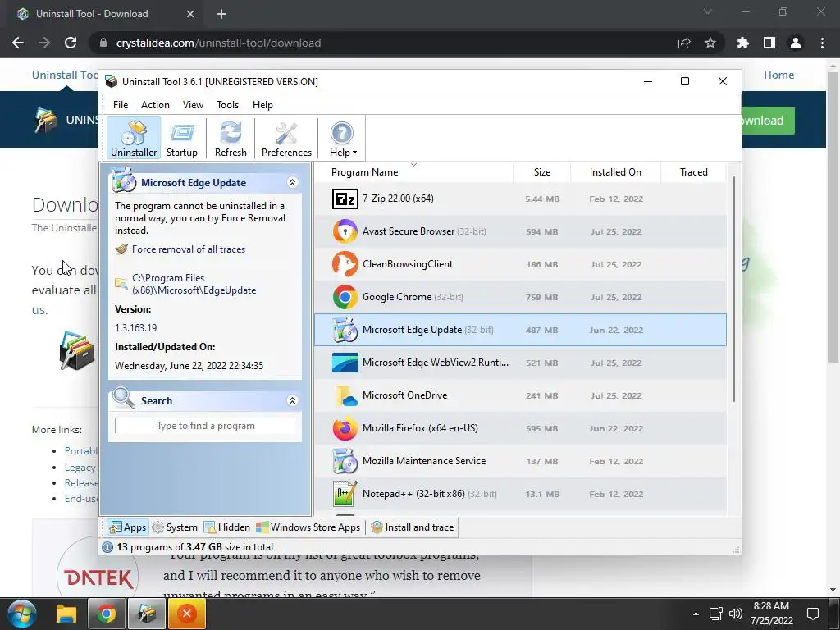Click the Home link on the webpage
This screenshot has height=630, width=840.
(778, 75)
